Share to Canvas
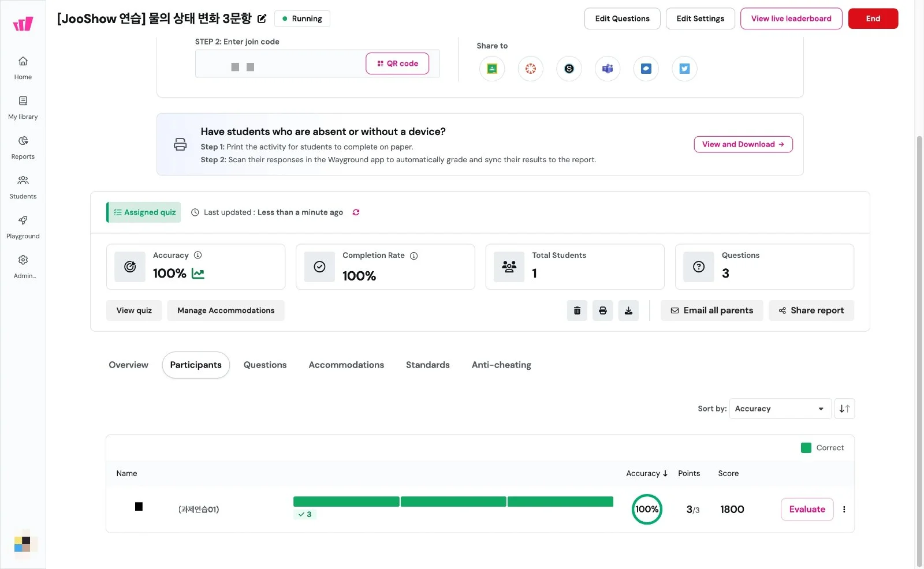The image size is (924, 569). click(x=531, y=69)
